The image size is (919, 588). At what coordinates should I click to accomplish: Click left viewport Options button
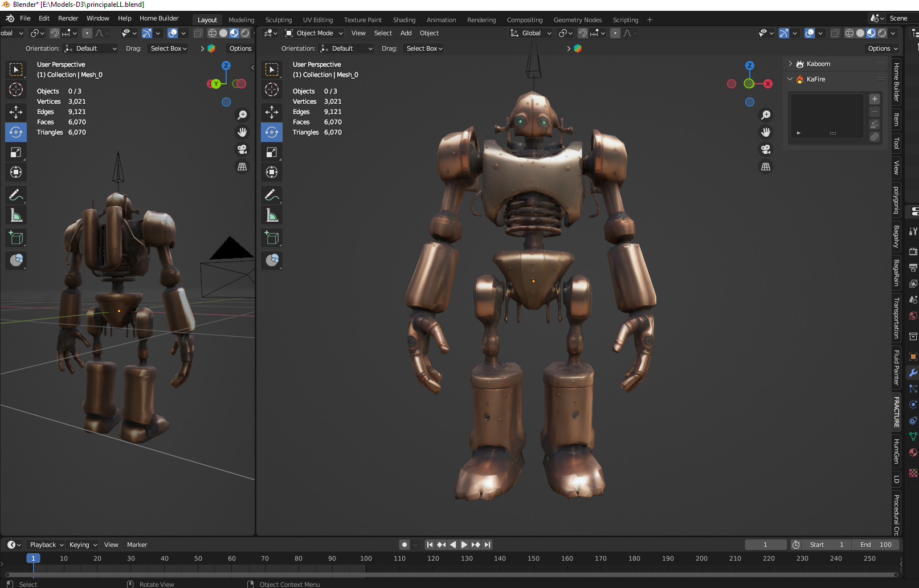[x=240, y=48]
